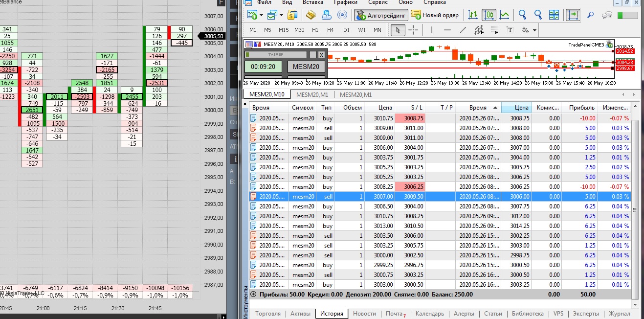Select the vertical line drawing tool

click(x=431, y=30)
